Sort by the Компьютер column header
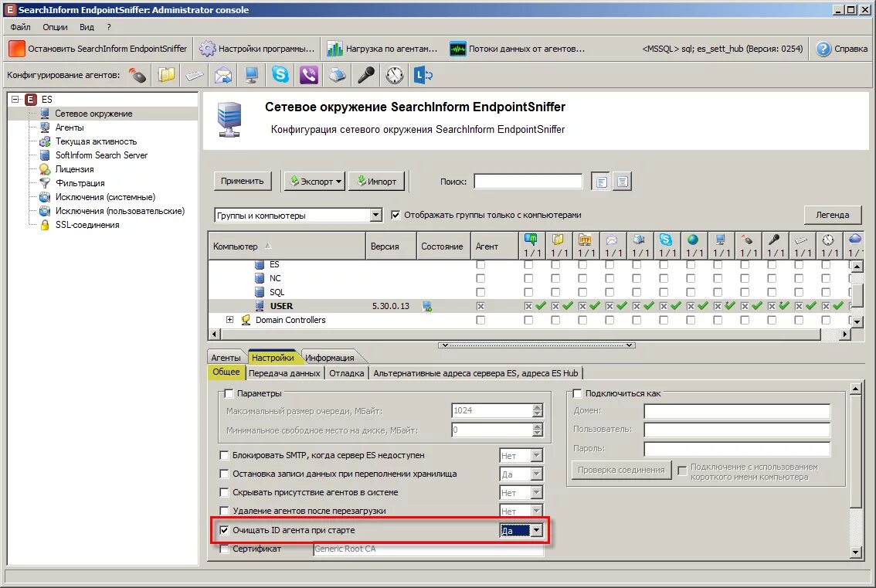 pyautogui.click(x=287, y=246)
